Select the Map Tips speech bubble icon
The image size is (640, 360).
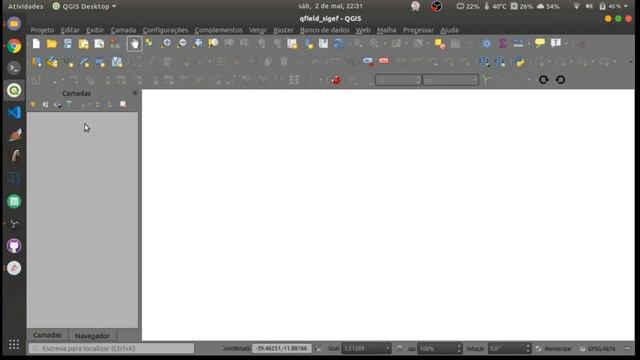[540, 43]
